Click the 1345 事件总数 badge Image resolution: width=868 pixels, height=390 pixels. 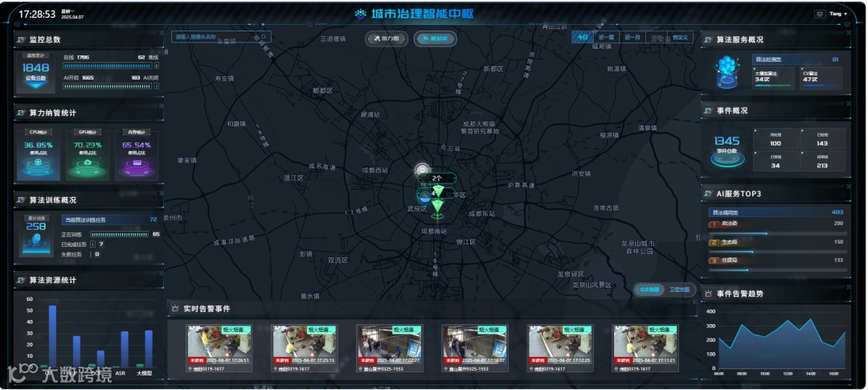point(727,151)
